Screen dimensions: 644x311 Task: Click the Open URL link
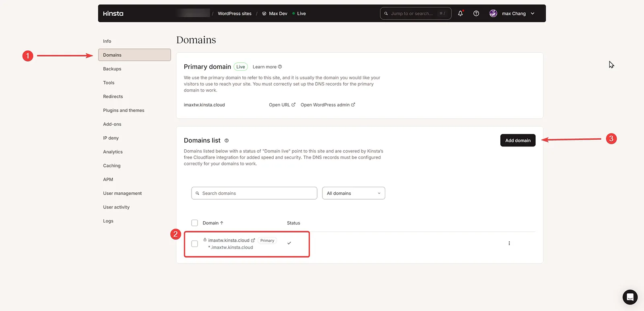(282, 105)
